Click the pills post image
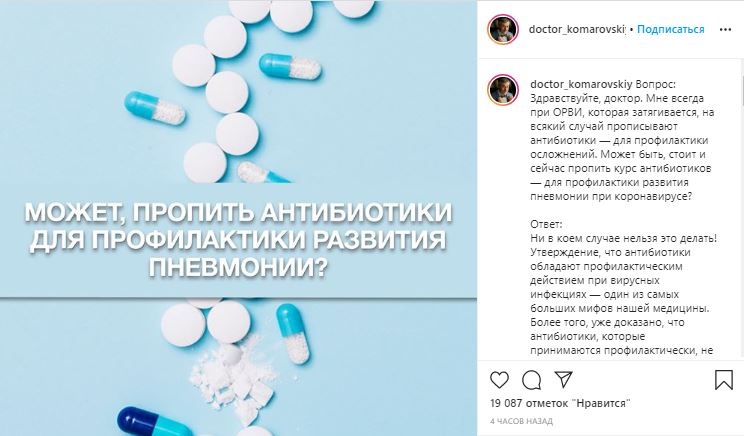The width and height of the screenshot is (744, 436). (238, 218)
